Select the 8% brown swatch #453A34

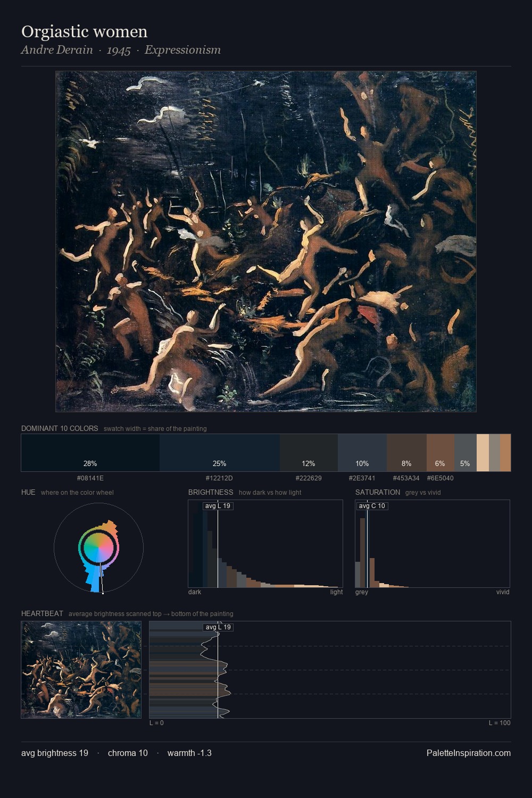click(x=406, y=453)
